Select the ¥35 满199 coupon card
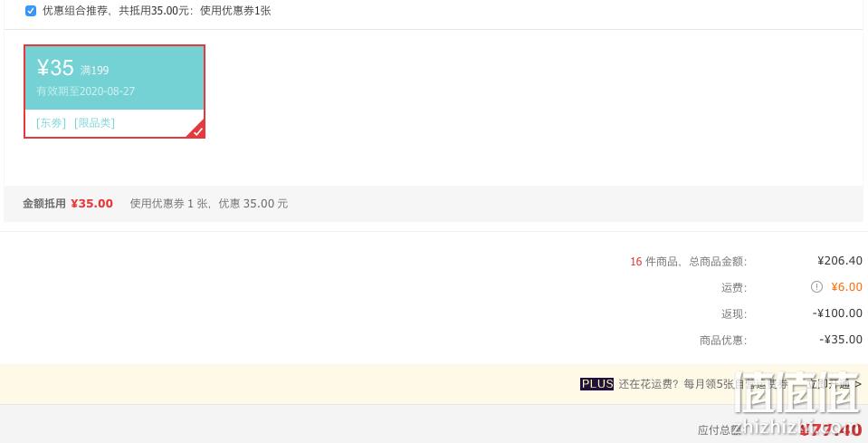Image resolution: width=868 pixels, height=443 pixels. pos(115,91)
